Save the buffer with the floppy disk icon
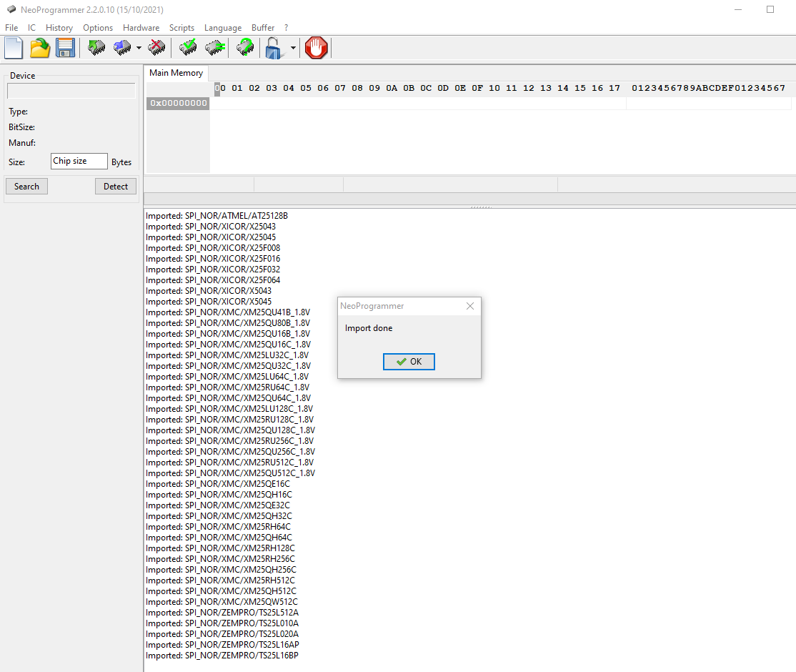 (x=66, y=48)
